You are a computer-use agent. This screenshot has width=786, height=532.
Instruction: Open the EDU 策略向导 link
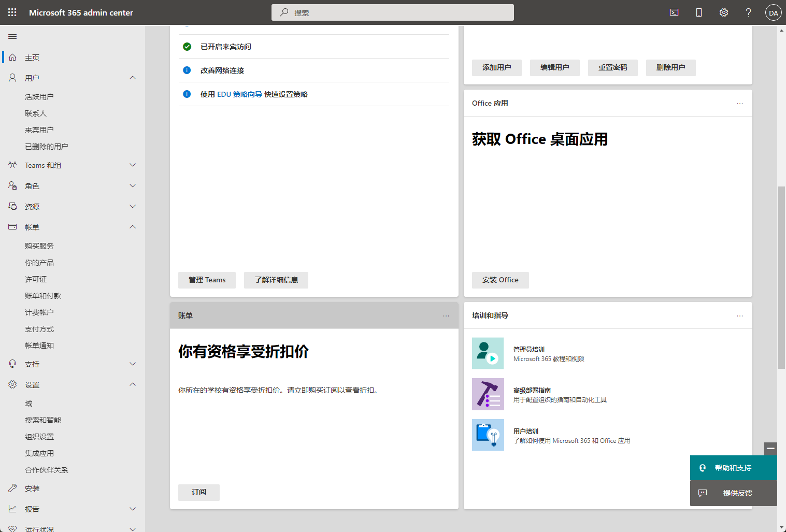coord(239,94)
